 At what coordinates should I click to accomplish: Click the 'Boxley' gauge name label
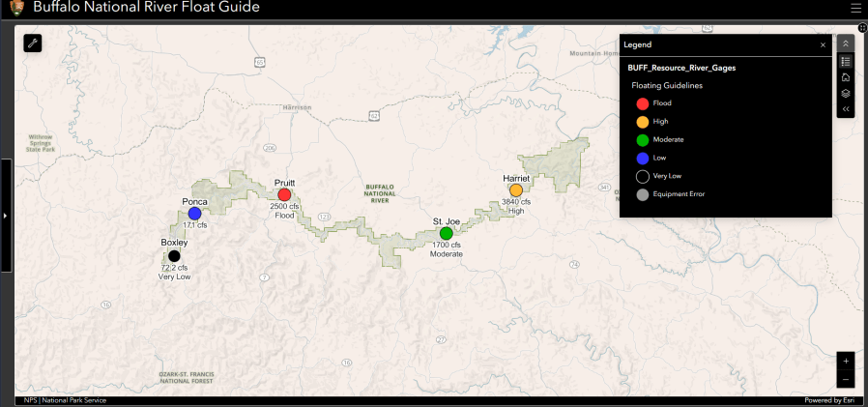(174, 243)
